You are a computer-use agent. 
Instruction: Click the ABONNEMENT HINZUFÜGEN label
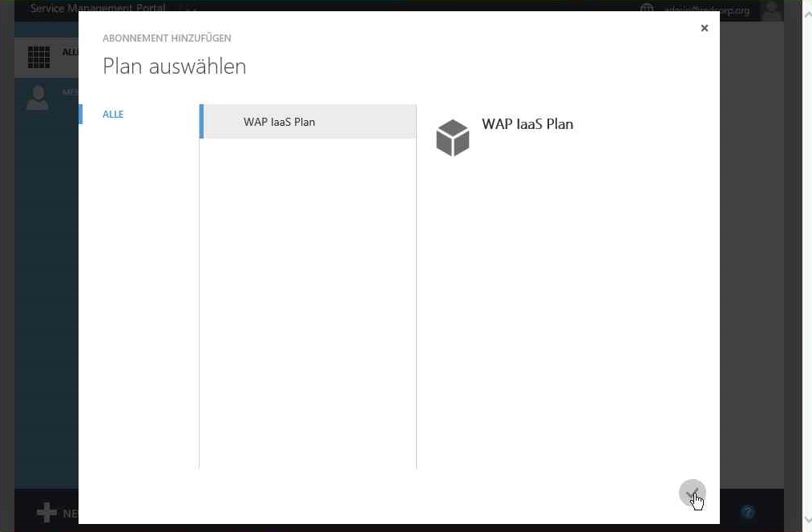click(167, 38)
